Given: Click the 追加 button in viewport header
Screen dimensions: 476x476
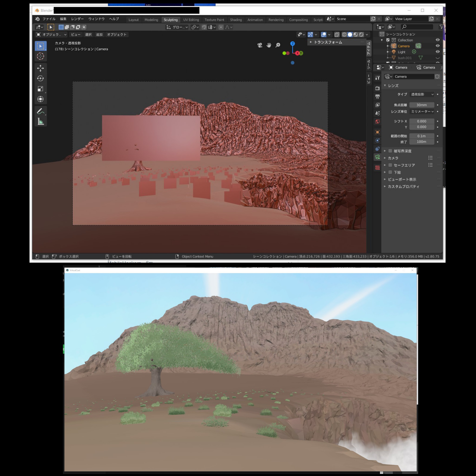Looking at the screenshot, I should point(99,34).
